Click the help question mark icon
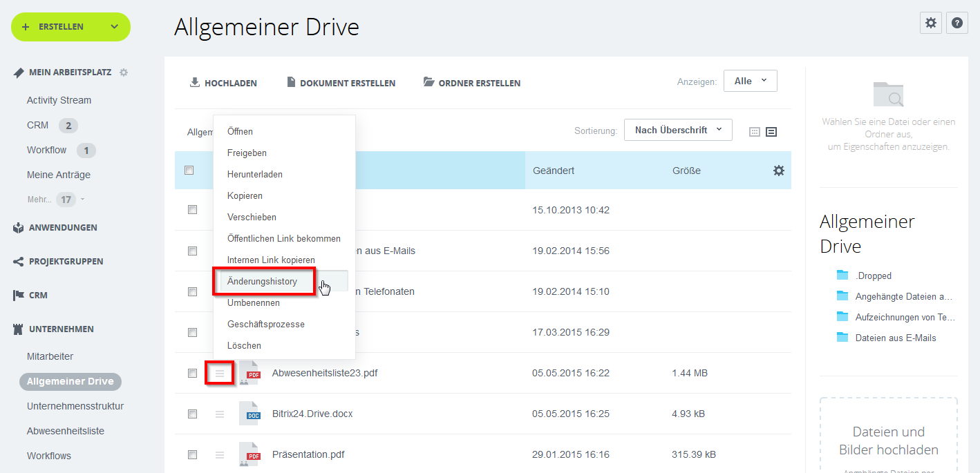This screenshot has width=980, height=473. tap(957, 23)
